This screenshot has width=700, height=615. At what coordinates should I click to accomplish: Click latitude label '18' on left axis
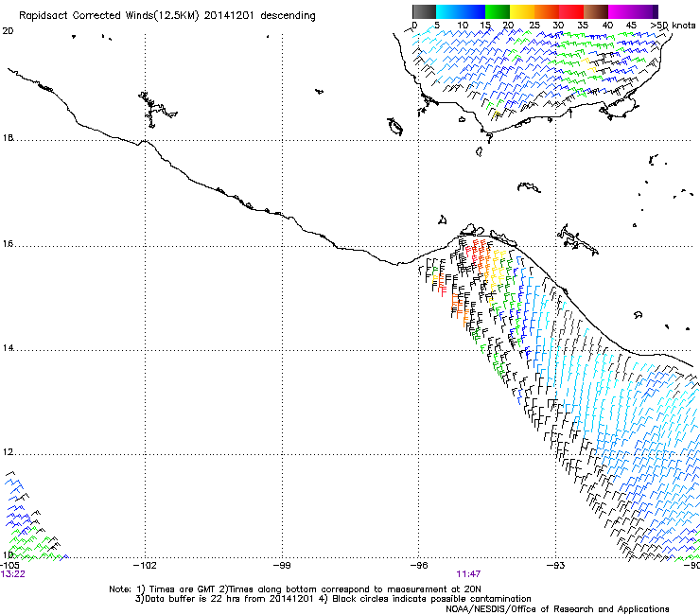8,138
